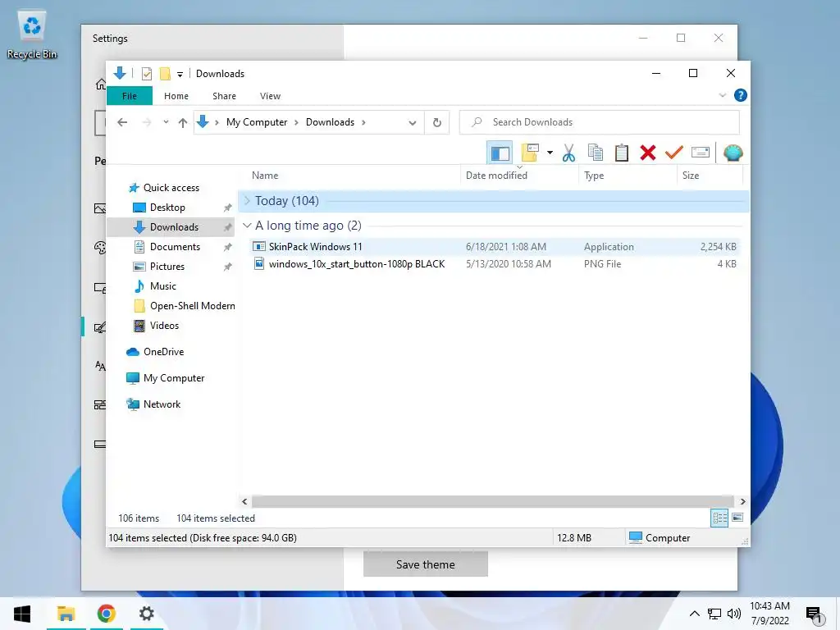Select the windows_10x_start_button-1080p BLACK file
Image resolution: width=840 pixels, height=630 pixels.
tap(493, 263)
